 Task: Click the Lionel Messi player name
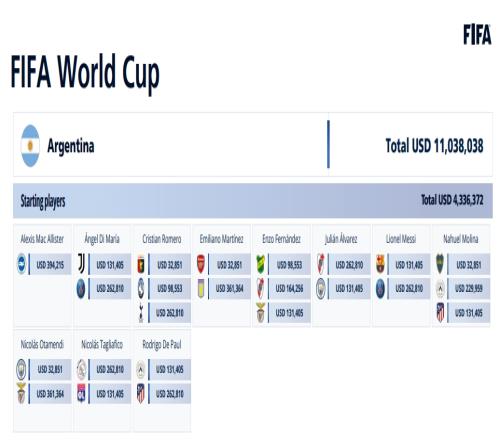coord(401,239)
